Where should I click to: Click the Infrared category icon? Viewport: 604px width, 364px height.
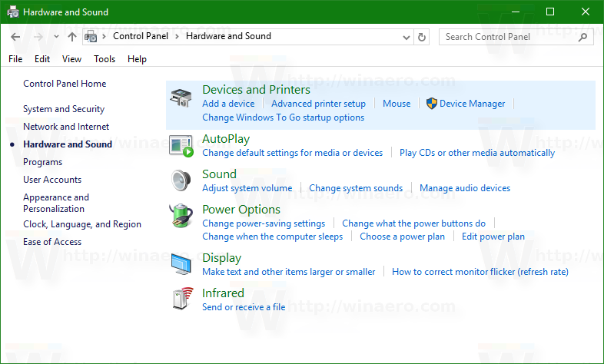point(182,299)
